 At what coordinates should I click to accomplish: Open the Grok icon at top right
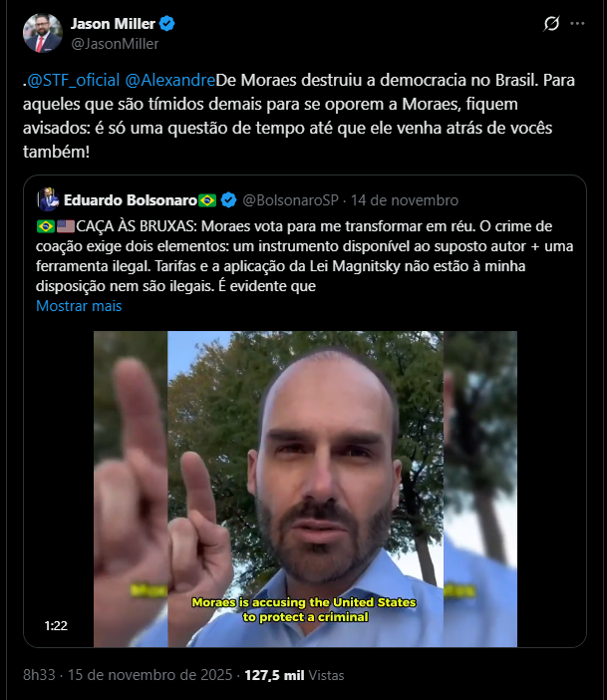[551, 24]
